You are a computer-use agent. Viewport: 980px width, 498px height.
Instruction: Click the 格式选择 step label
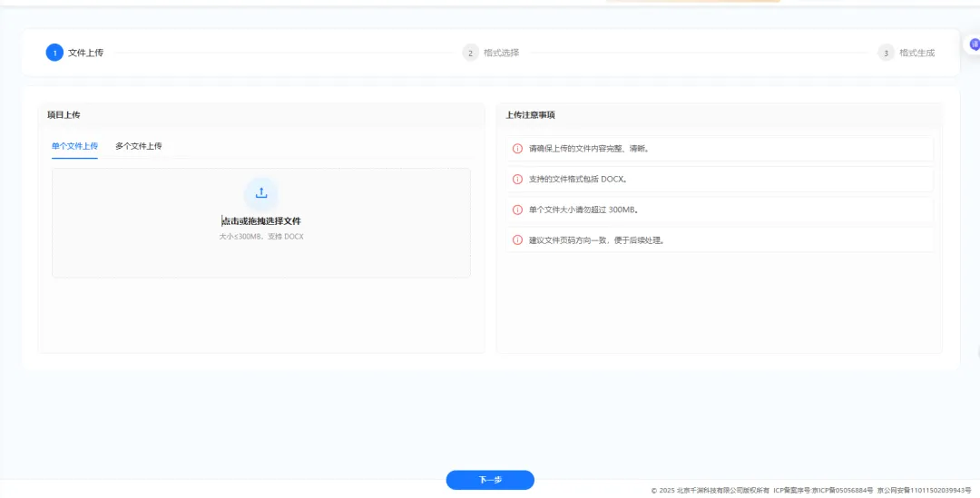pos(501,54)
